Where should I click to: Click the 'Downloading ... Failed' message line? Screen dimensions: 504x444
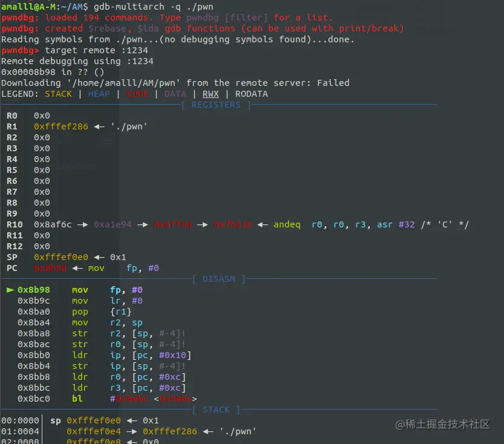click(x=175, y=83)
